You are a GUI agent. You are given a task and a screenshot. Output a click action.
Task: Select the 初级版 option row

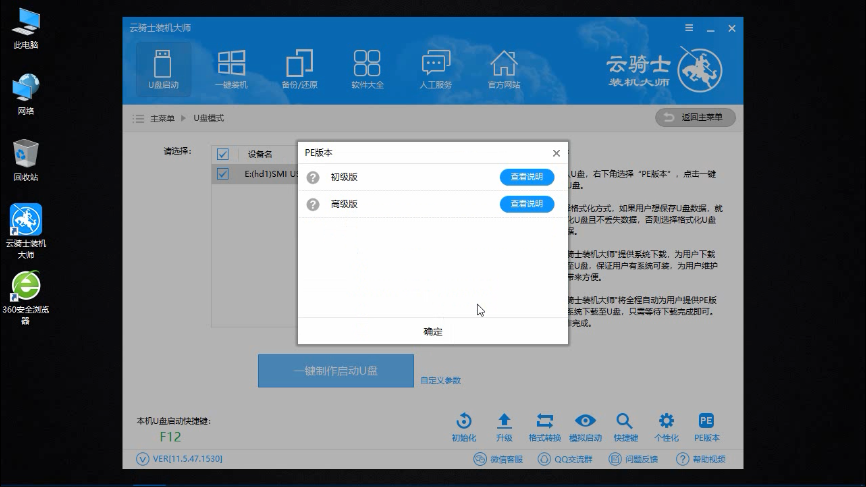pyautogui.click(x=432, y=177)
